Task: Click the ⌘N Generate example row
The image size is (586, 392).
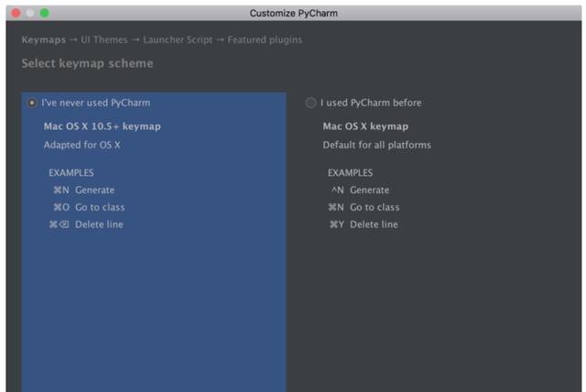Action: pos(84,190)
